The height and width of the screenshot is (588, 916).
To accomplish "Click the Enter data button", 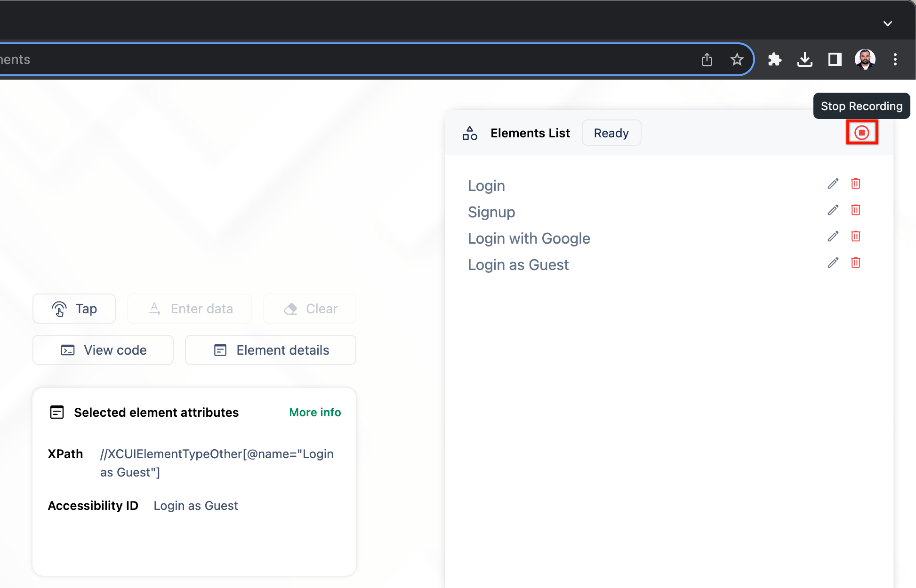I will [189, 309].
